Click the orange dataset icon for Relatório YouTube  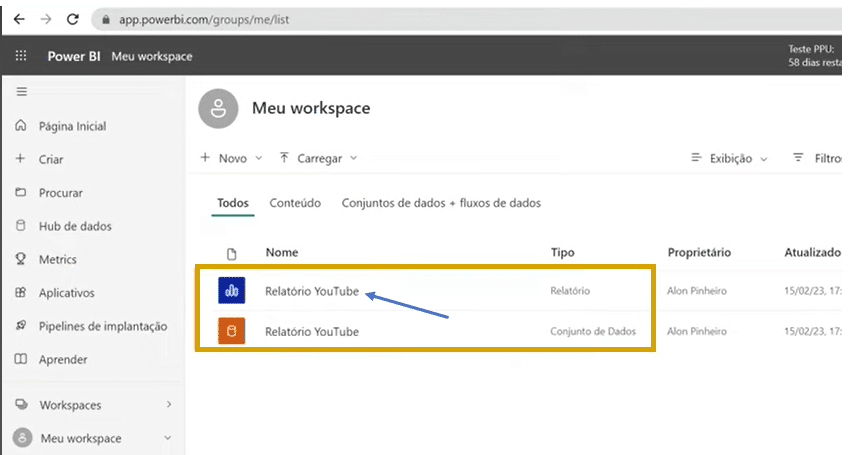pos(232,331)
